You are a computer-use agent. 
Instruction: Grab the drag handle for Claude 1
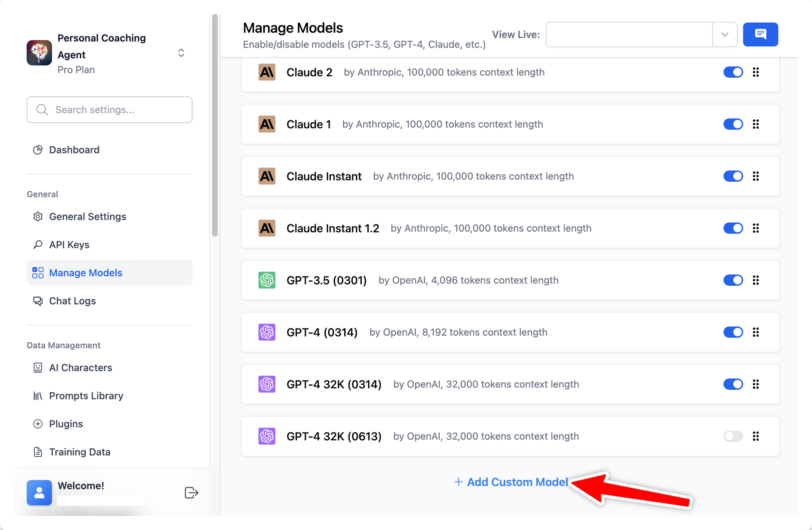(x=756, y=124)
